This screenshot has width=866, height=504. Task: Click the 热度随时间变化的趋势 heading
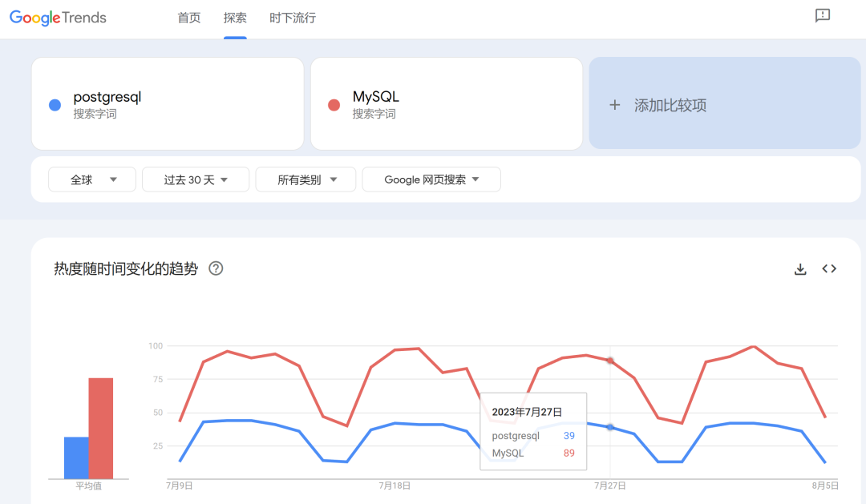[126, 269]
